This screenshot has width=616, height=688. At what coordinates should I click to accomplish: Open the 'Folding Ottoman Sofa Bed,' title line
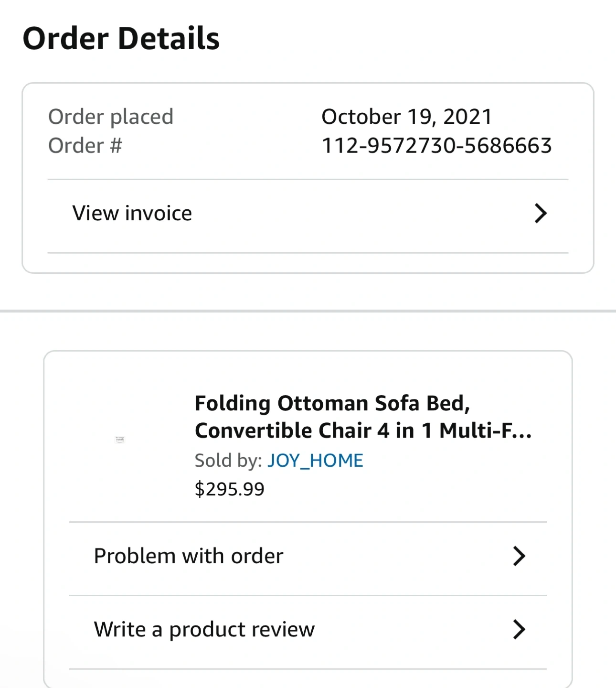click(332, 403)
